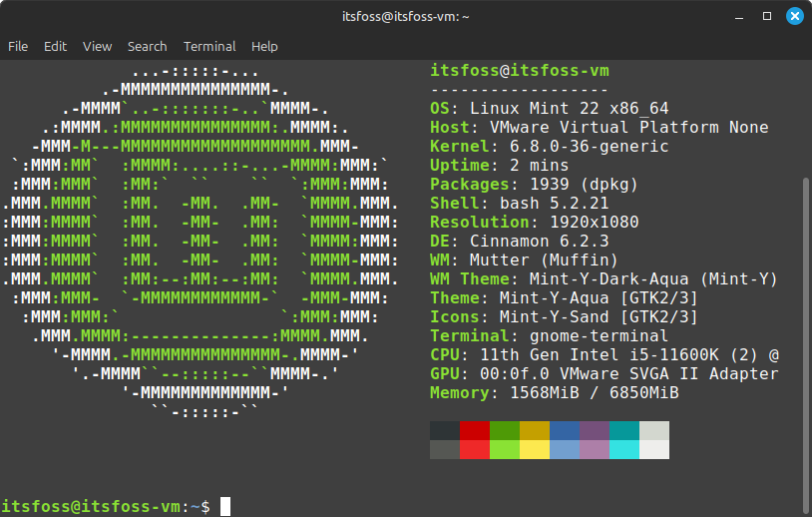Minimize the terminal window
This screenshot has height=517, width=812.
[x=739, y=17]
